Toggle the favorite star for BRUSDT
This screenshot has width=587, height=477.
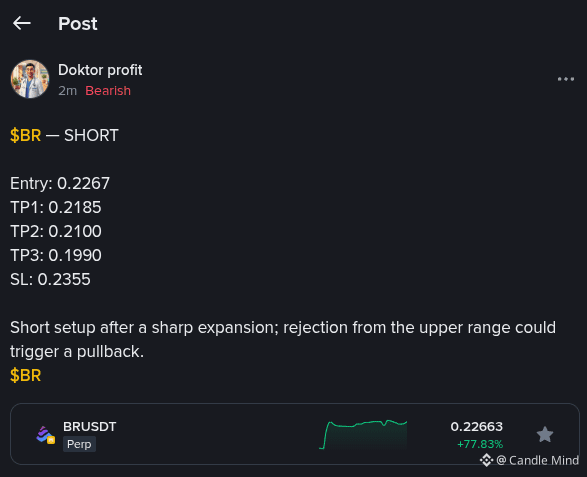click(545, 434)
